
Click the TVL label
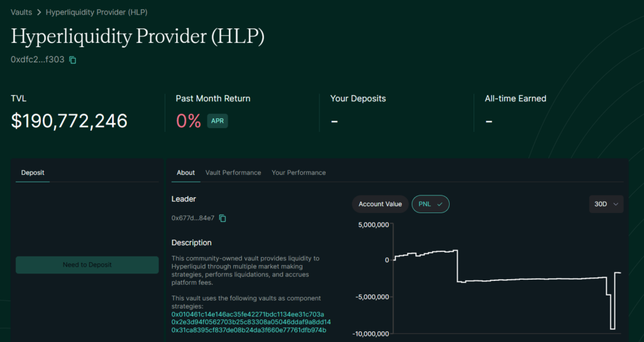18,99
